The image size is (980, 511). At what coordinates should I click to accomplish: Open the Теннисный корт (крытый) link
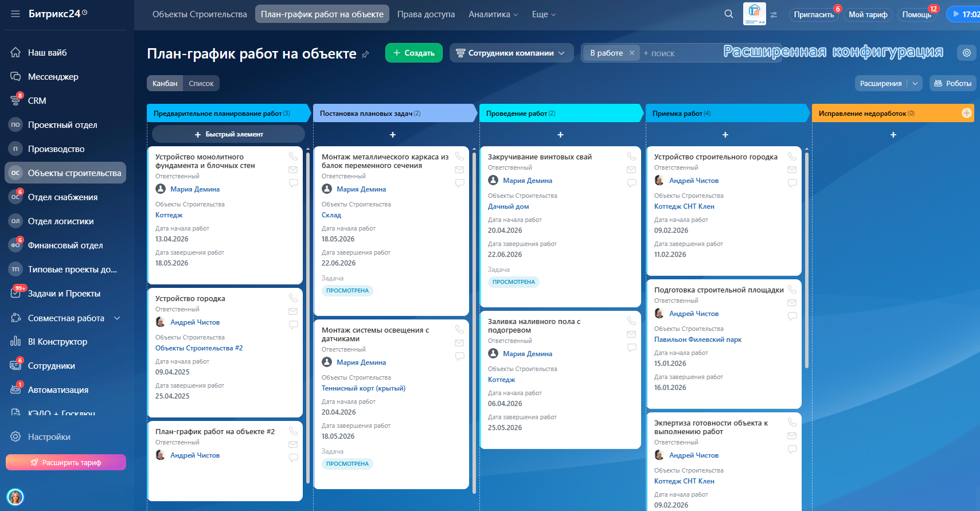point(364,388)
